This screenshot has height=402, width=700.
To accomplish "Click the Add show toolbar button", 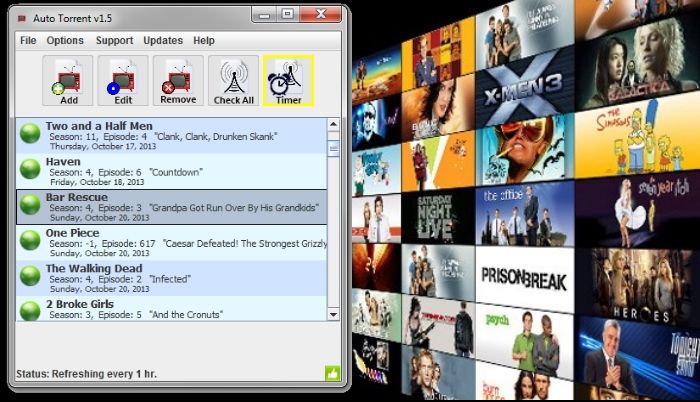I will point(68,81).
